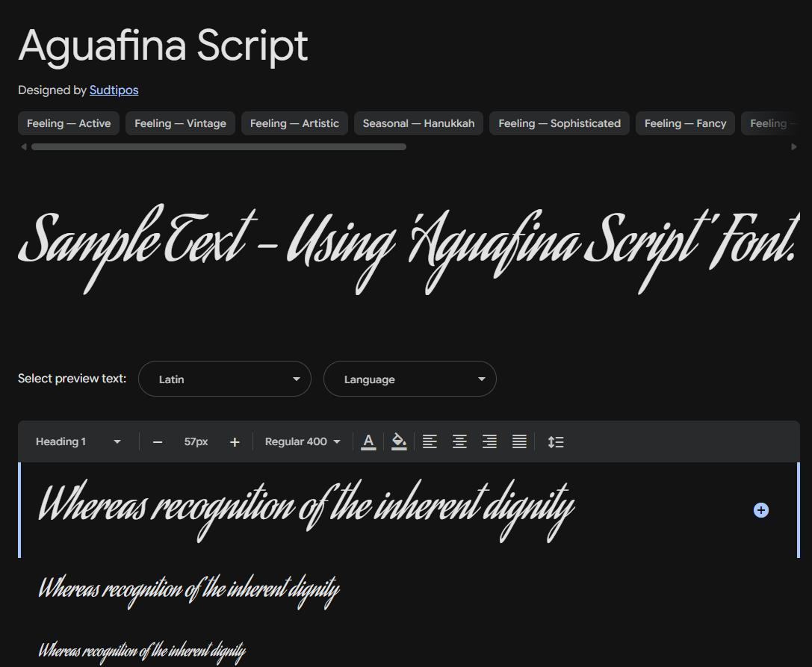The width and height of the screenshot is (812, 667).
Task: Select the Feeling — Vintage tag
Action: (180, 123)
